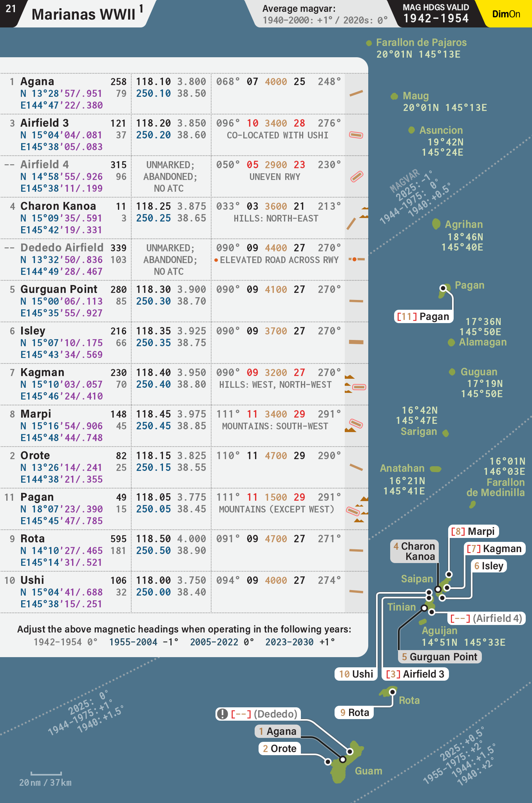This screenshot has height=803, width=532.
Task: Click the Airfield 3 runway icon
Action: pos(356,135)
